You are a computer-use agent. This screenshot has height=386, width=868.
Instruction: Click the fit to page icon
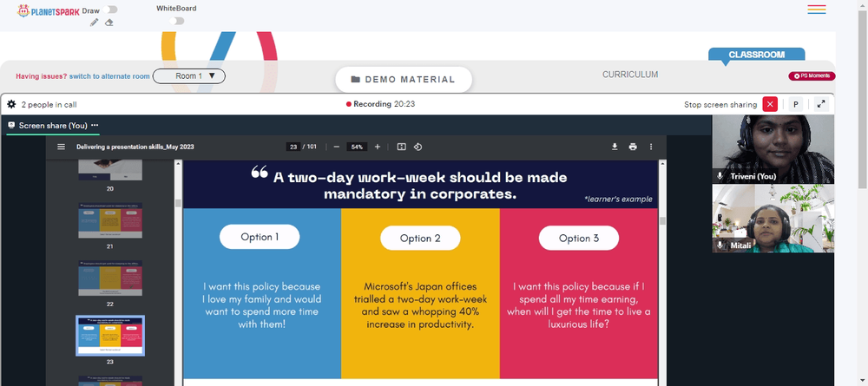click(402, 147)
